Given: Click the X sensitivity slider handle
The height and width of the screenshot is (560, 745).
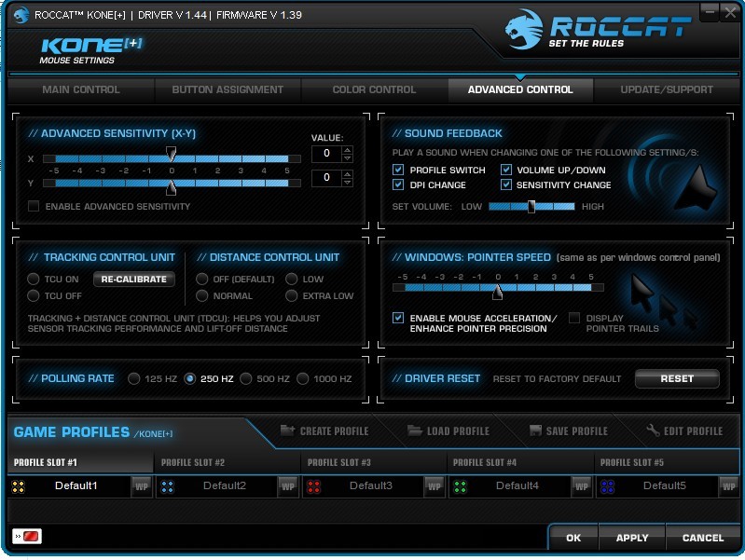Looking at the screenshot, I should (171, 154).
